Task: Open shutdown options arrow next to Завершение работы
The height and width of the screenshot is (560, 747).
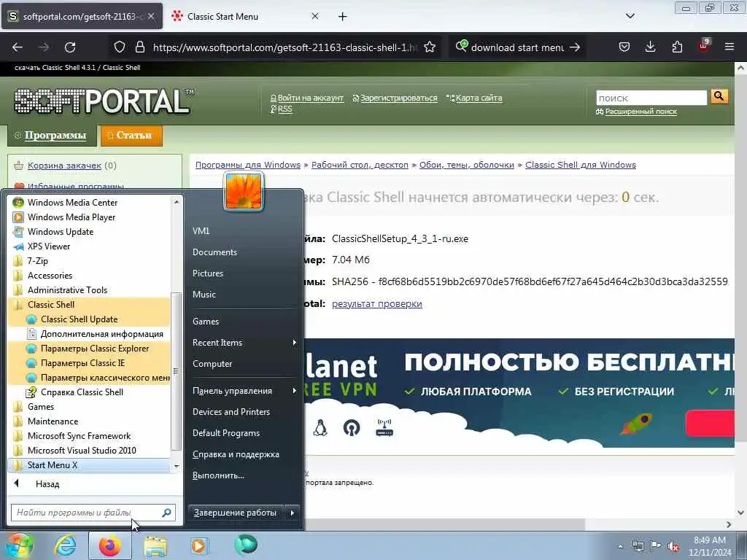Action: pos(293,513)
